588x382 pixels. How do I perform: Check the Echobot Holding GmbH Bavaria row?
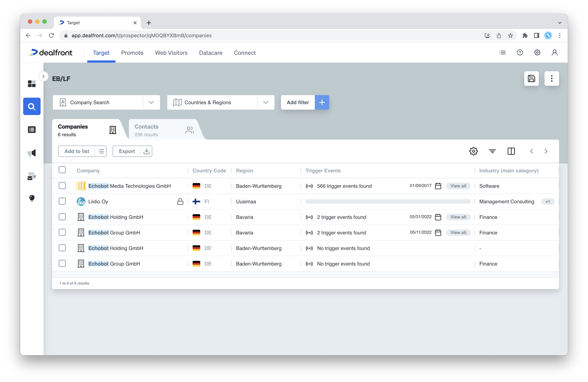[x=62, y=217]
